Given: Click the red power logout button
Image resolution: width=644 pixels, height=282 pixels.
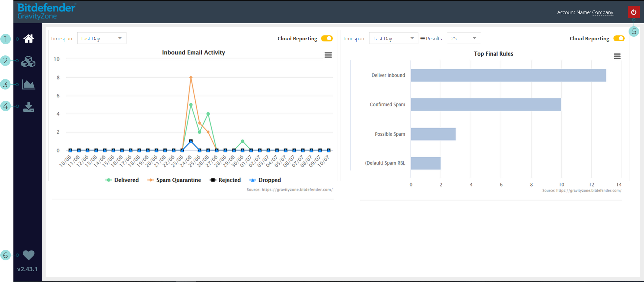Looking at the screenshot, I should coord(633,12).
